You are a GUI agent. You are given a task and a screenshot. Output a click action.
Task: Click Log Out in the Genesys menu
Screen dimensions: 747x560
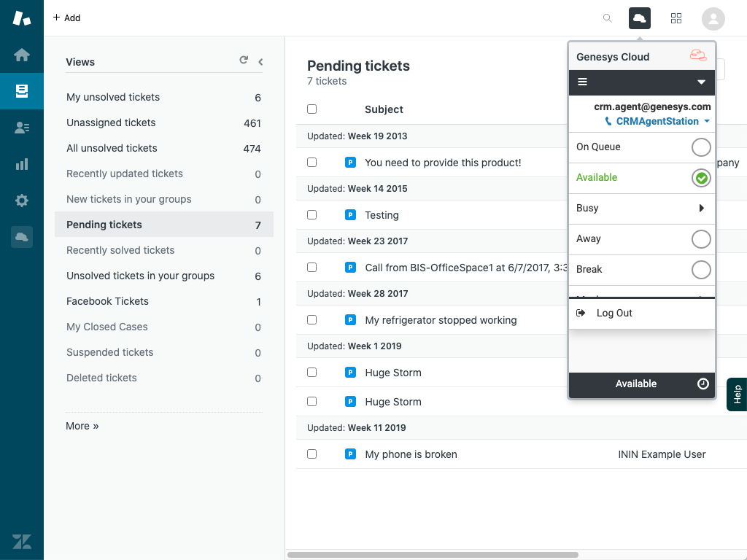click(614, 313)
